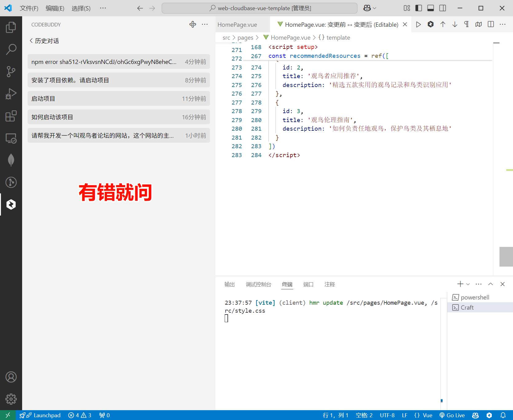Open Remote Explorer view

pyautogui.click(x=11, y=138)
